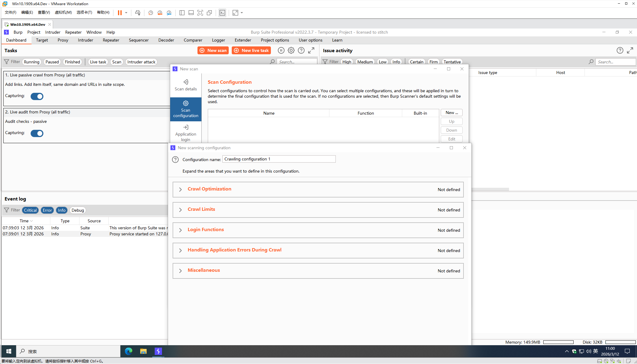The image size is (637, 364).
Task: Click the Configuration name text field
Action: pos(279,159)
